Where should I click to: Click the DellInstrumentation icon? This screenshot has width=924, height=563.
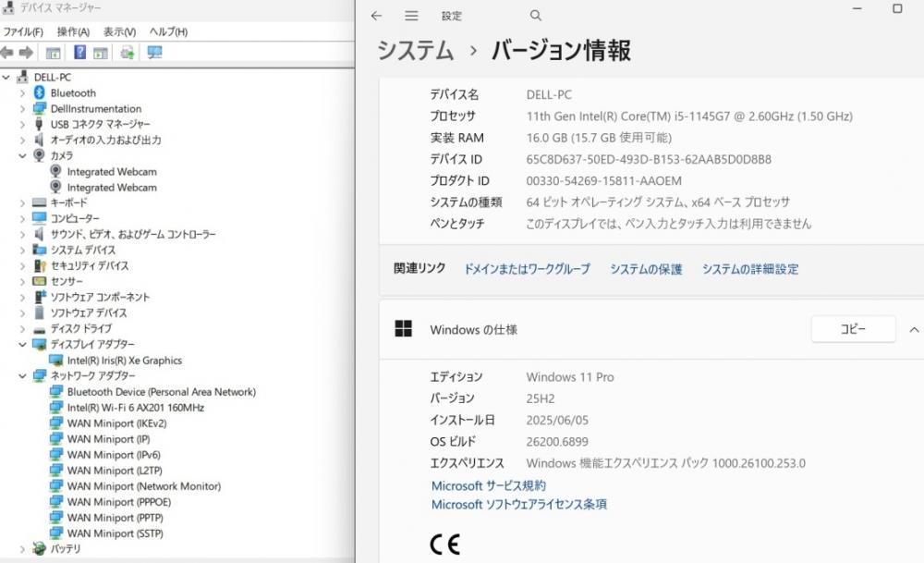point(40,108)
